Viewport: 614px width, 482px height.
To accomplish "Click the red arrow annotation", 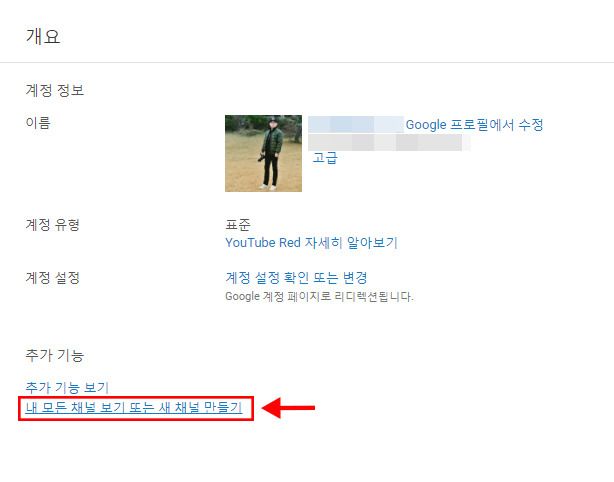I will coord(288,408).
